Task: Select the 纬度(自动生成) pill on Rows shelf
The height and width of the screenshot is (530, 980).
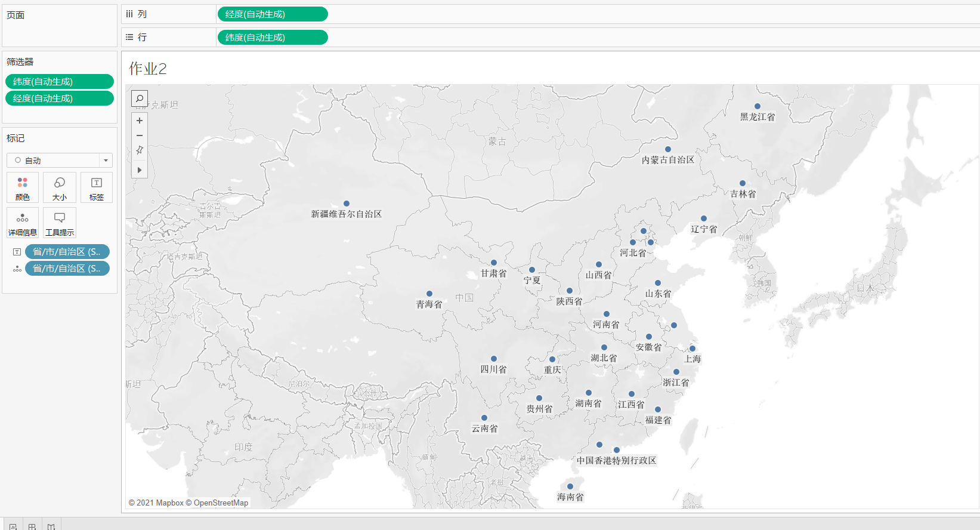Action: 273,38
